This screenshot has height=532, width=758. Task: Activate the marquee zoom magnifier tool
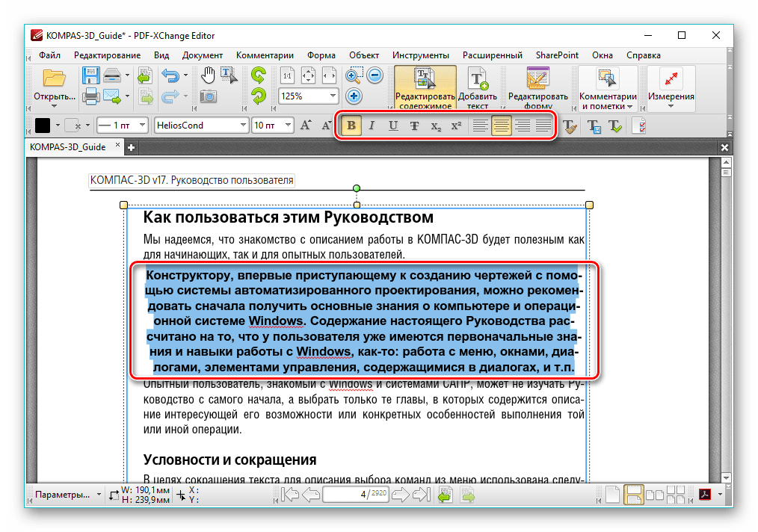[x=354, y=75]
